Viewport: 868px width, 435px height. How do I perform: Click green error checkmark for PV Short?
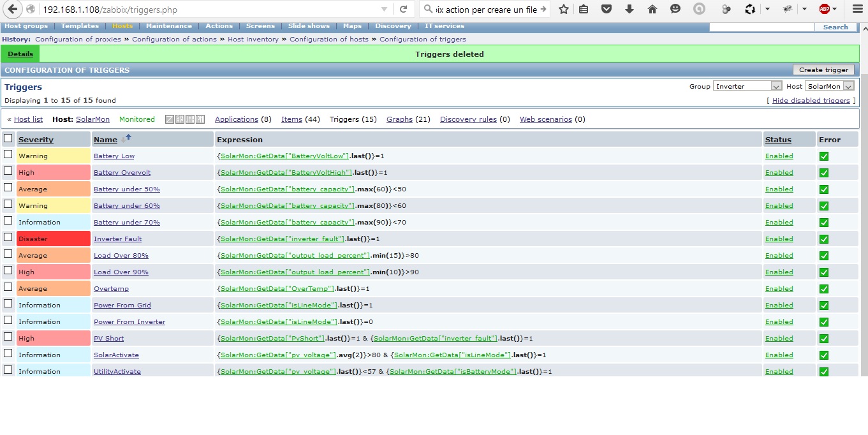[824, 339]
